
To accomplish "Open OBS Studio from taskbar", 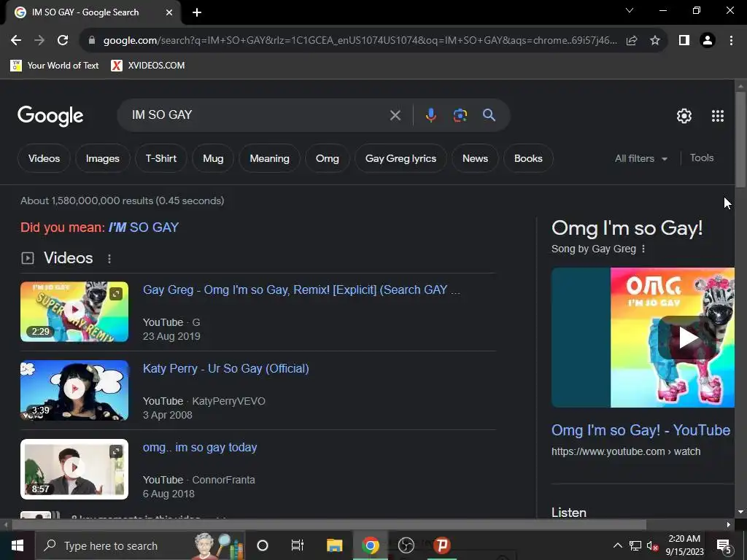I will point(406,545).
